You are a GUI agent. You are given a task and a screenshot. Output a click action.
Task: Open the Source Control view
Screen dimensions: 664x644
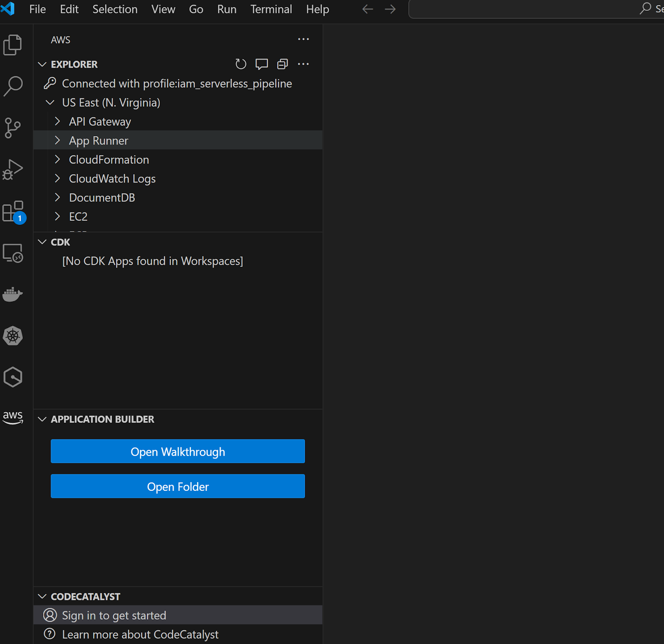12,128
